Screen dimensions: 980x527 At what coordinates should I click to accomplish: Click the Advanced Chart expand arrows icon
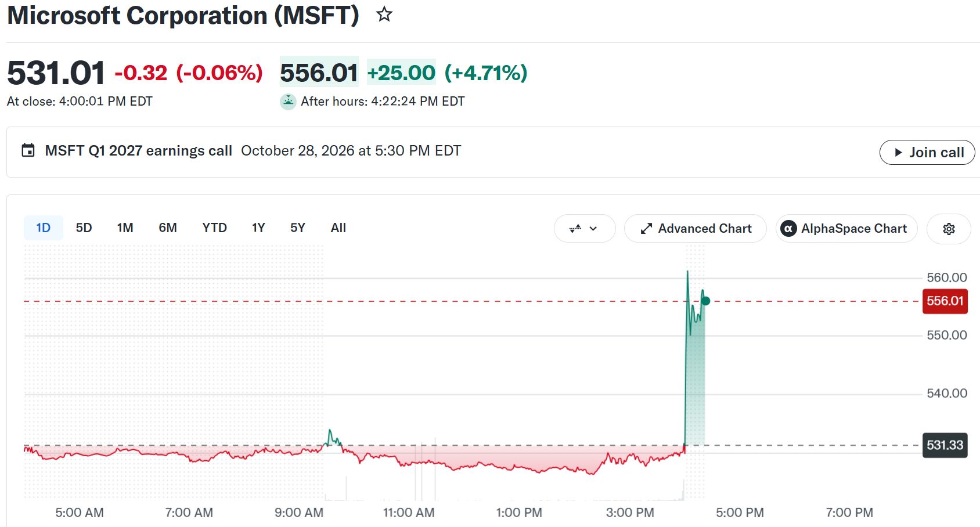tap(646, 229)
